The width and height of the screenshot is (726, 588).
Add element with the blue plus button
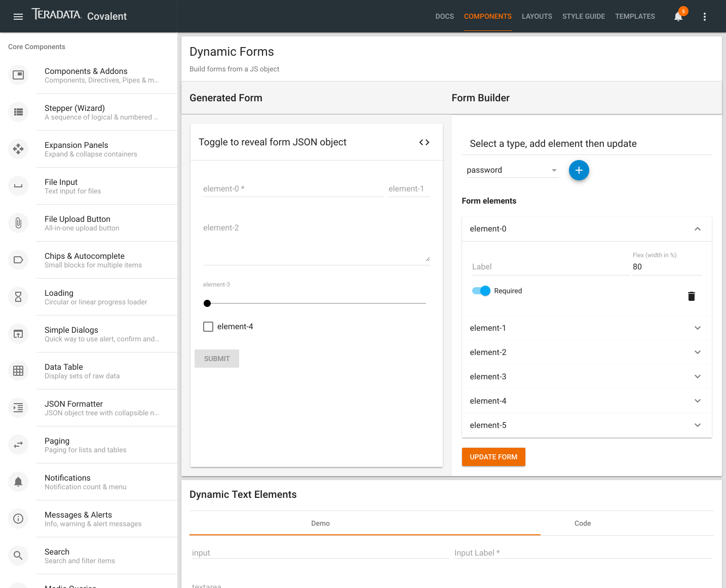tap(579, 170)
